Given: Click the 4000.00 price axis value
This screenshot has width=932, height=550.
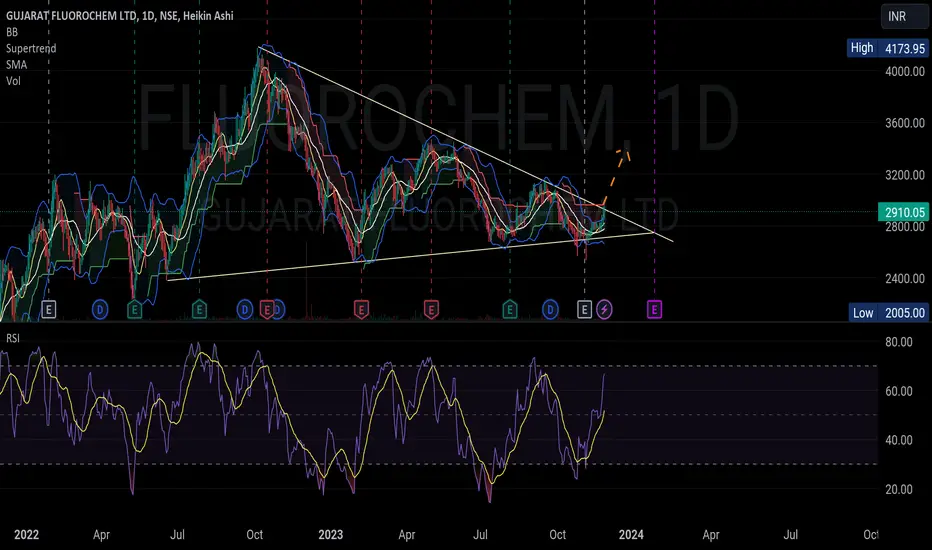Looking at the screenshot, I should coord(905,71).
